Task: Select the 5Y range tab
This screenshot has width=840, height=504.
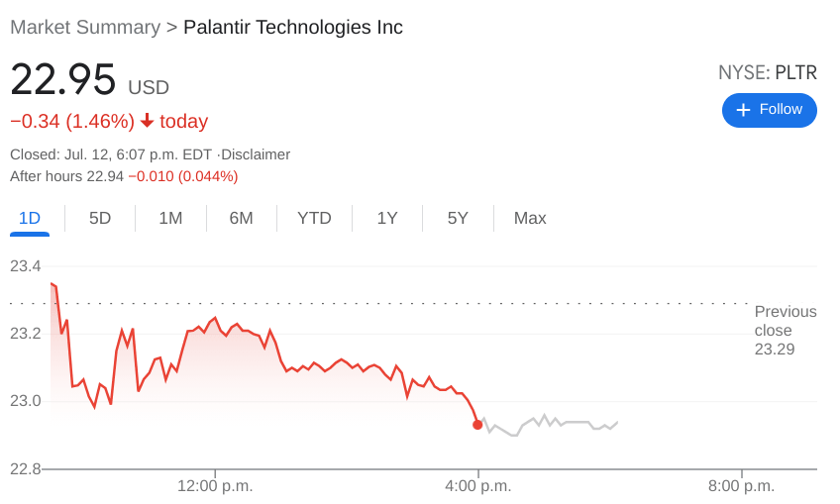Action: 458,219
